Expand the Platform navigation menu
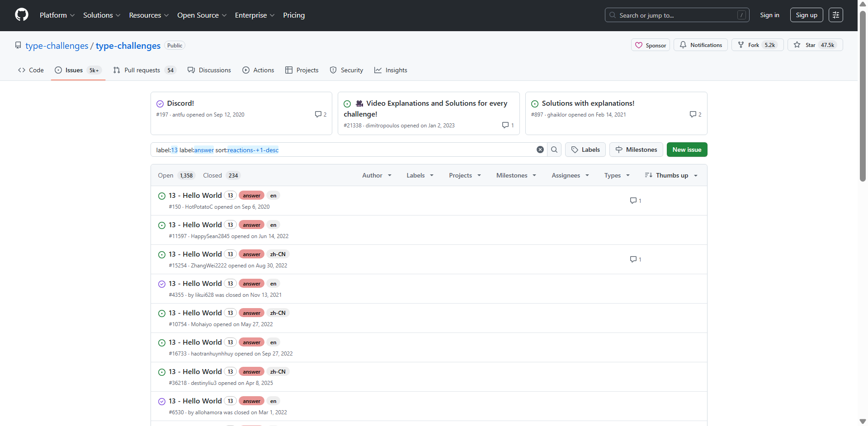The height and width of the screenshot is (426, 868). tap(57, 15)
